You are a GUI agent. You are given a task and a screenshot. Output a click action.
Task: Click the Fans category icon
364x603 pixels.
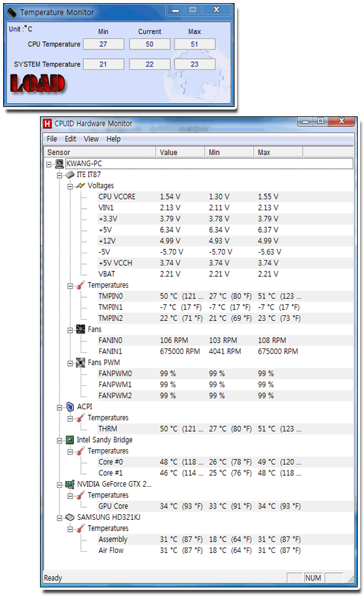81,330
